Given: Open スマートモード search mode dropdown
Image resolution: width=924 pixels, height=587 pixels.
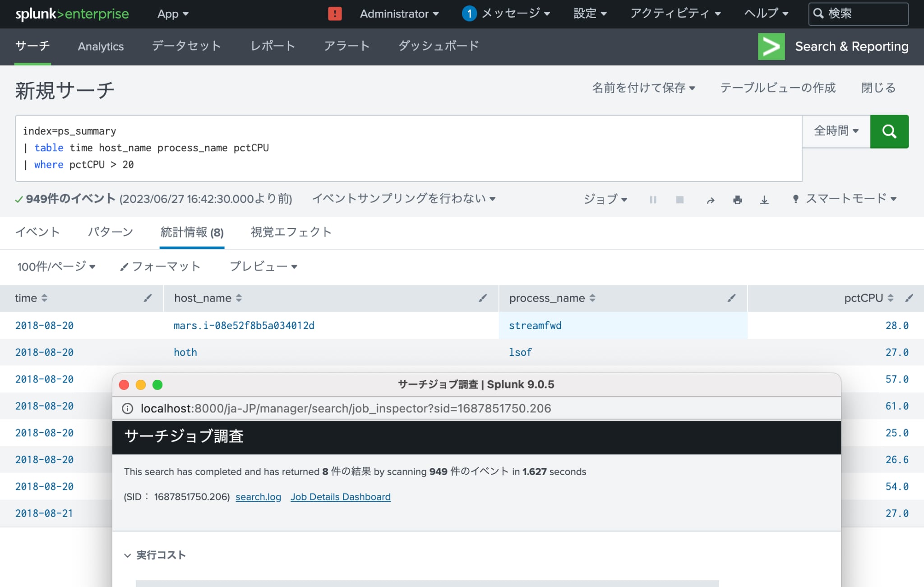Looking at the screenshot, I should tap(845, 199).
